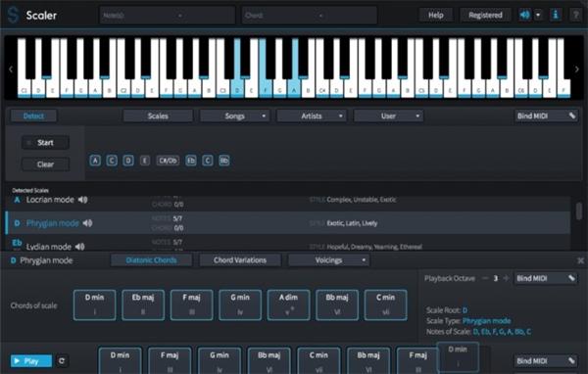Click the Scale Type Phrygian mode text
The image size is (588, 374).
point(486,321)
